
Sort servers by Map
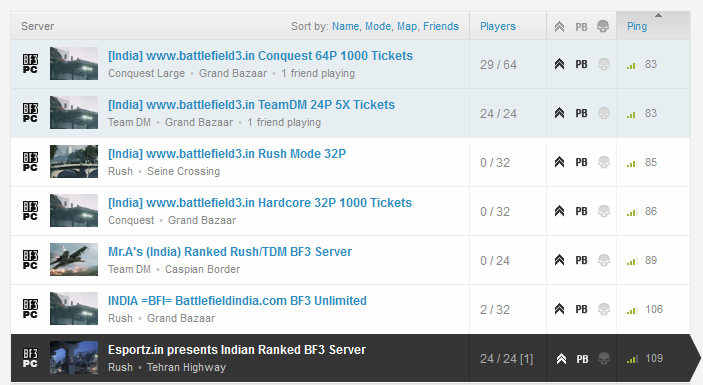click(x=407, y=26)
